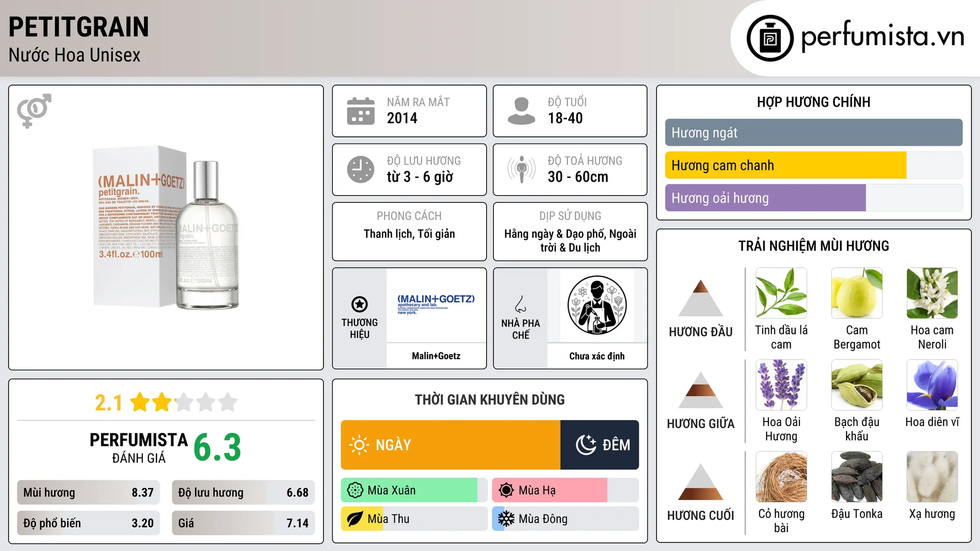Open the Cam Bergamot note image
The width and height of the screenshot is (980, 551).
point(857,293)
